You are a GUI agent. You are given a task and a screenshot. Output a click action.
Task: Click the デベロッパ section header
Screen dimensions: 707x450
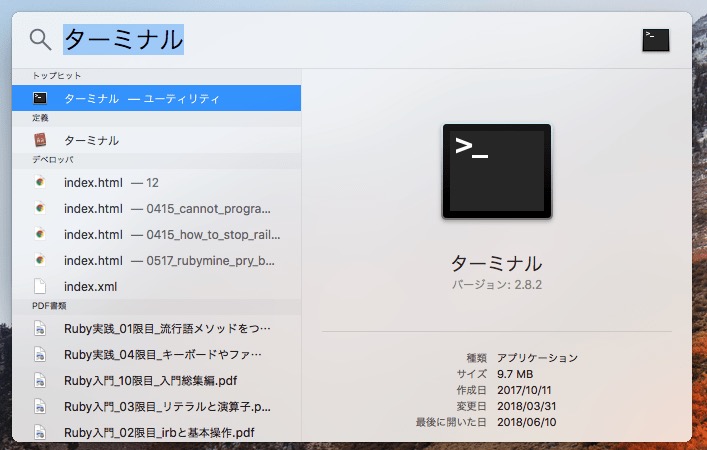click(52, 160)
